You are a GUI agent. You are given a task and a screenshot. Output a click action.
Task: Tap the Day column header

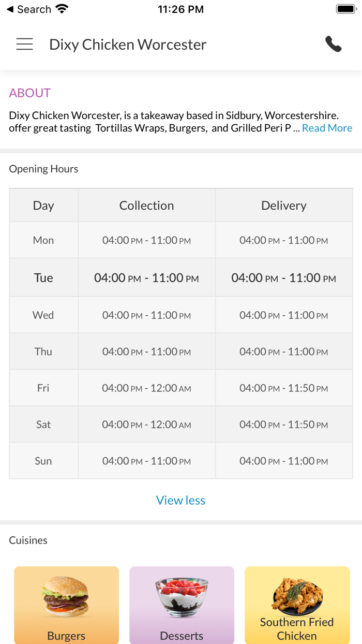43,206
